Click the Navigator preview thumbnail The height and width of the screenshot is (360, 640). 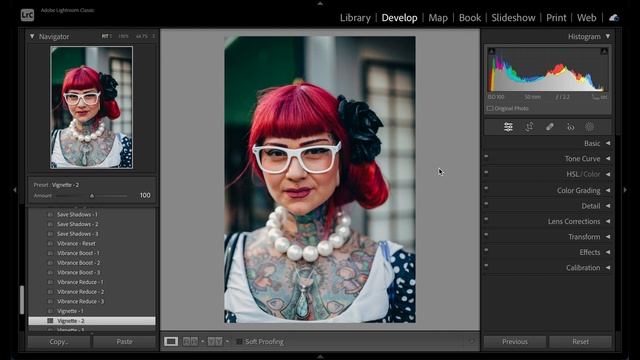[91, 107]
